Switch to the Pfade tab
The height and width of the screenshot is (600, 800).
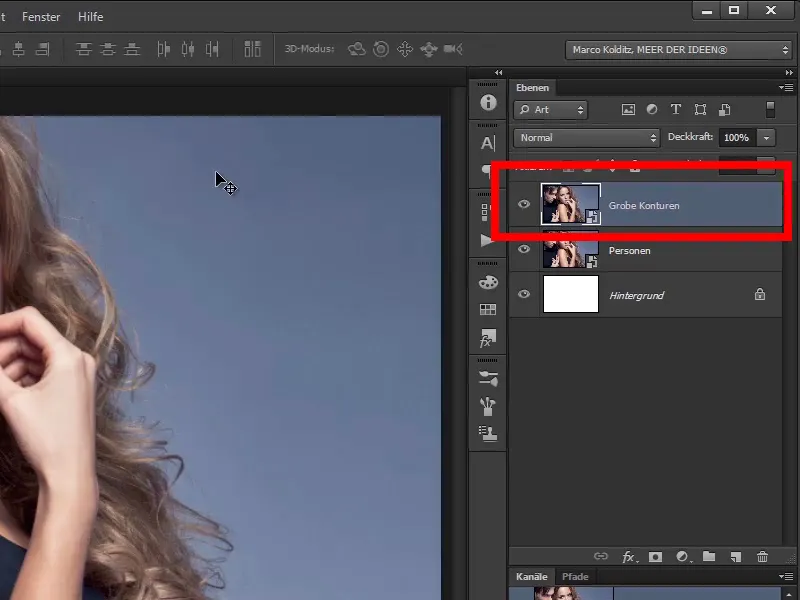point(575,577)
